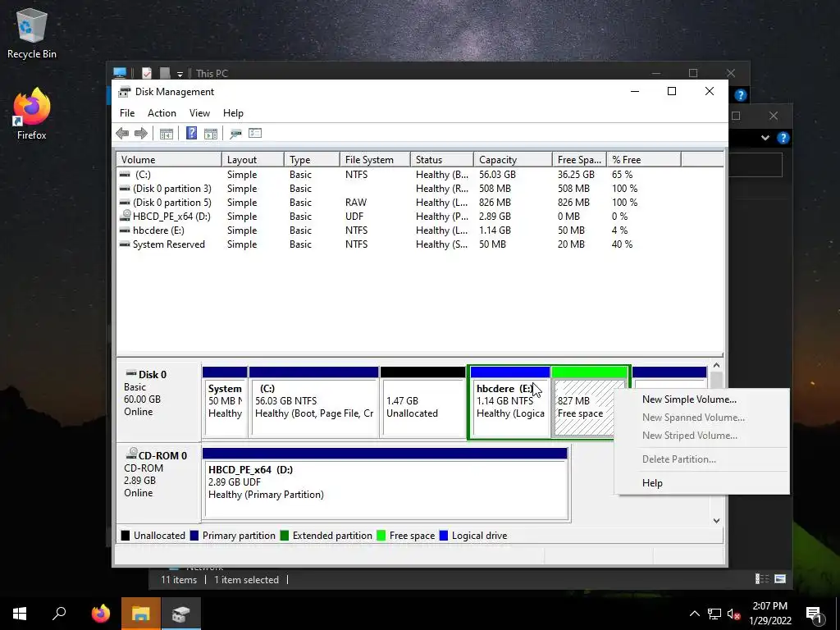Screen dimensions: 840x630
Task: Open Firefox desktop shortcut
Action: pos(32,114)
